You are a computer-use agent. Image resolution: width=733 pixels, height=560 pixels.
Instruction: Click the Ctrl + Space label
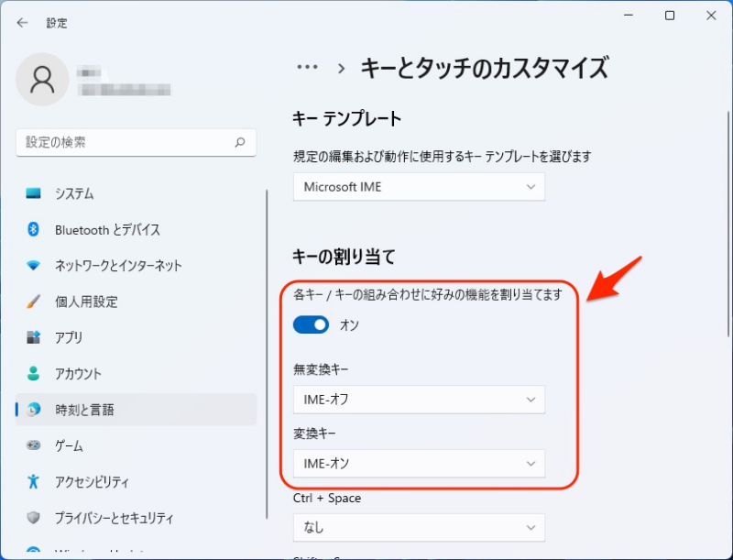(327, 498)
